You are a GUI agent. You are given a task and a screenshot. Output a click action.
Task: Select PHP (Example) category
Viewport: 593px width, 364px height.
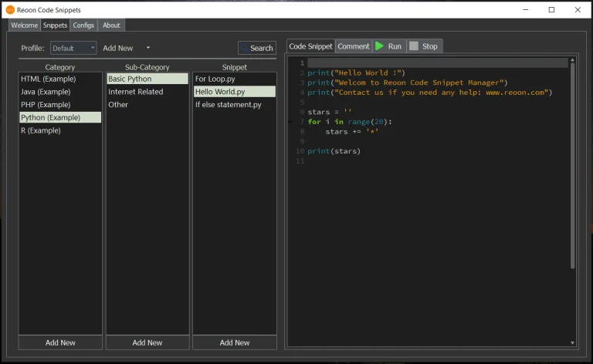tap(60, 105)
